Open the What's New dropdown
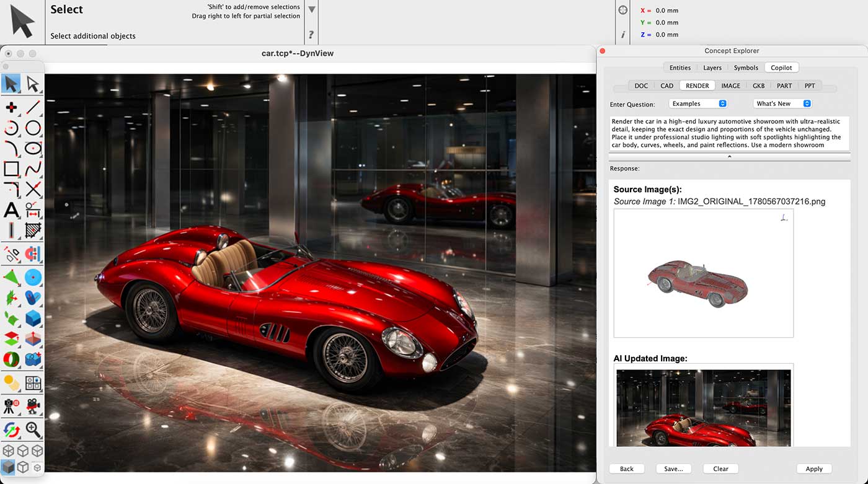Viewport: 868px width, 484px height. pyautogui.click(x=782, y=103)
